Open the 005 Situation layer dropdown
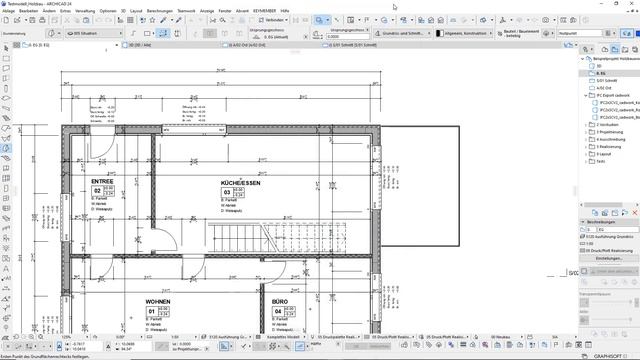 click(x=94, y=33)
